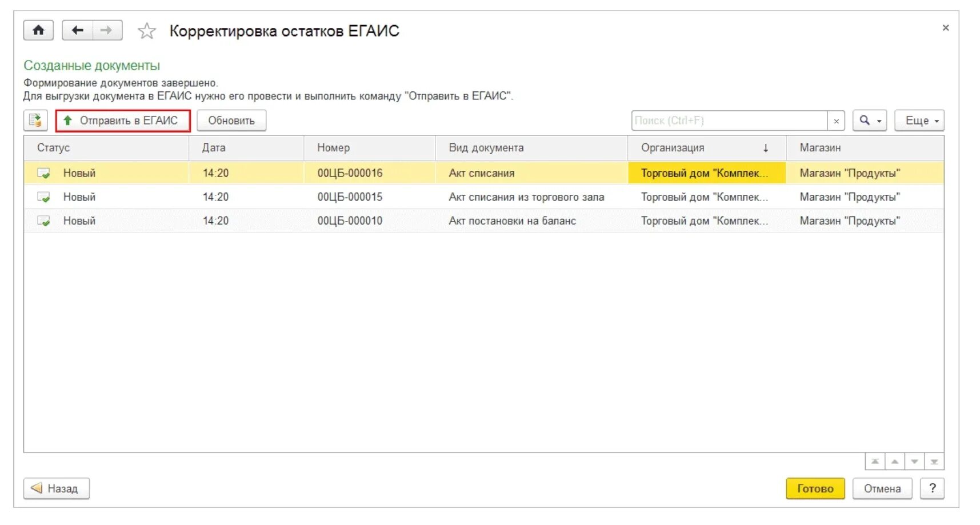Close the Корректировка остатков ЕГАИС window

pos(946,27)
